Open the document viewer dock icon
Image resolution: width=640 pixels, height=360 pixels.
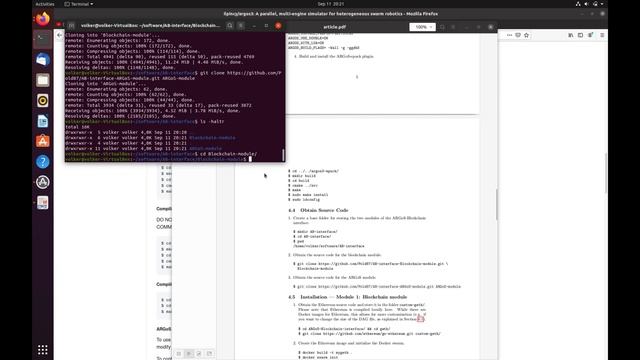click(x=42, y=202)
